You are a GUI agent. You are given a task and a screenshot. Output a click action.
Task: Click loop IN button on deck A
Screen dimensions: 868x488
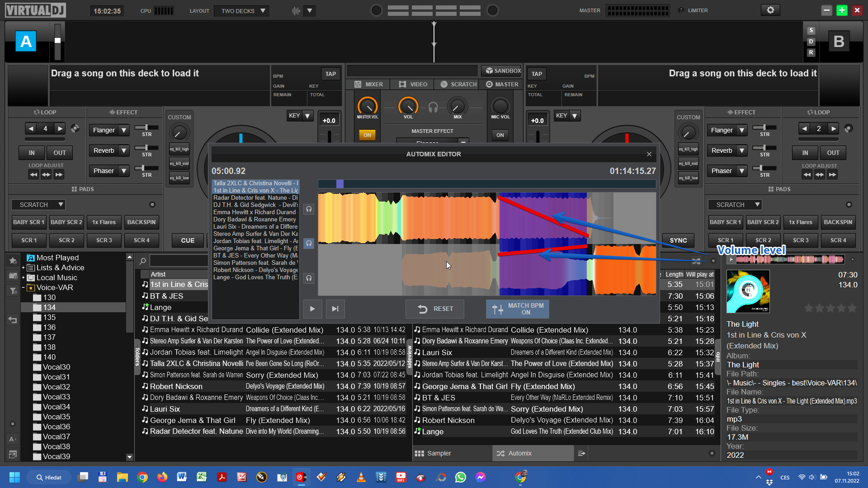pyautogui.click(x=32, y=153)
